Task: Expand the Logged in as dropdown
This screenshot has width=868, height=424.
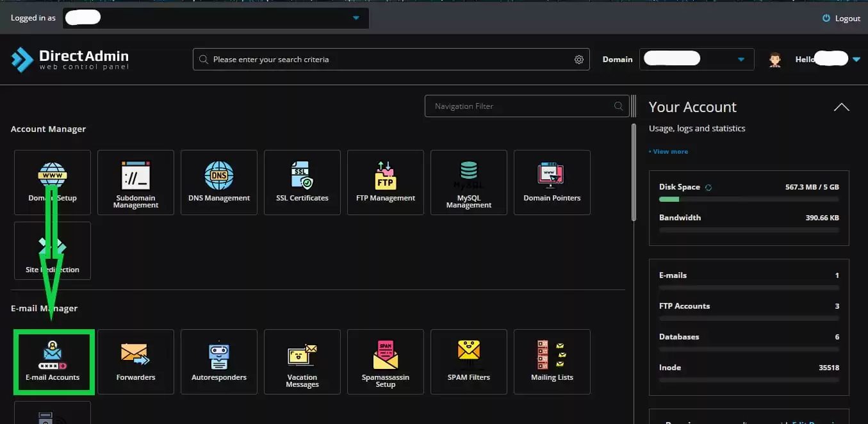Action: tap(356, 18)
